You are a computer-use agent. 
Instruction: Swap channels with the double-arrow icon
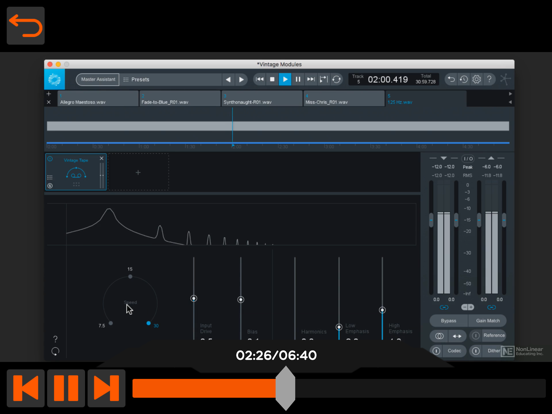tap(457, 336)
